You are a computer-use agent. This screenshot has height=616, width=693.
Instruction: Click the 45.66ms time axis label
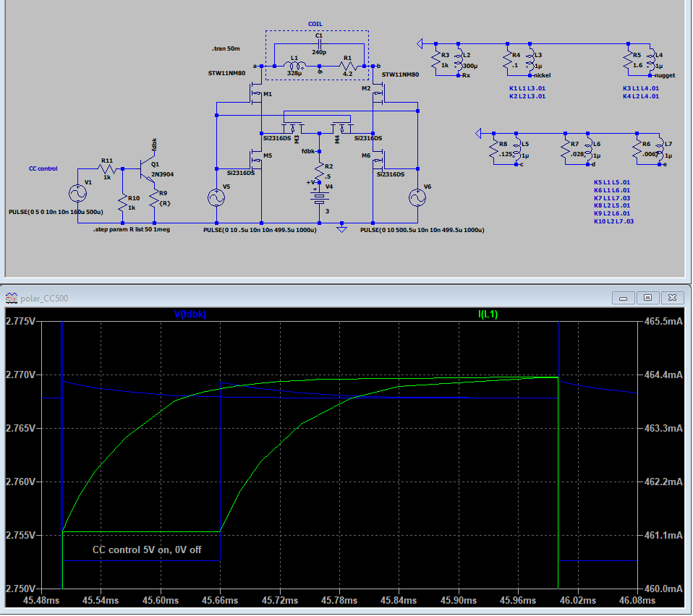(221, 601)
